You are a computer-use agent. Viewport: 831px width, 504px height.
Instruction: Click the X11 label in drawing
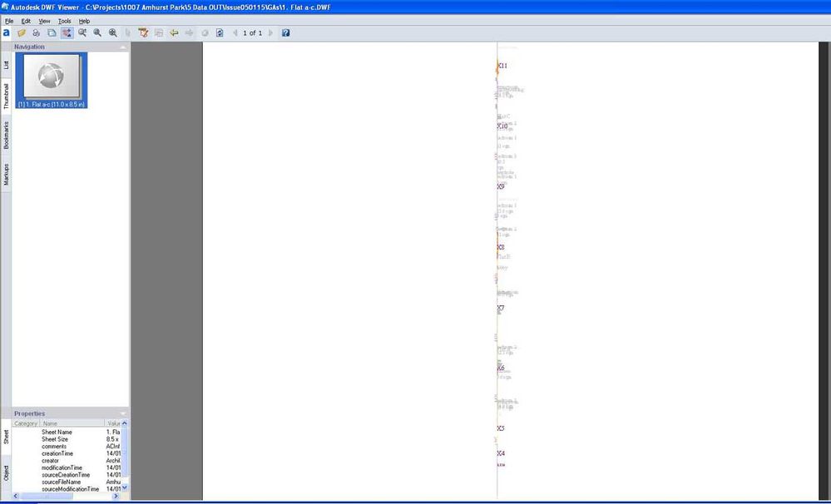[502, 66]
